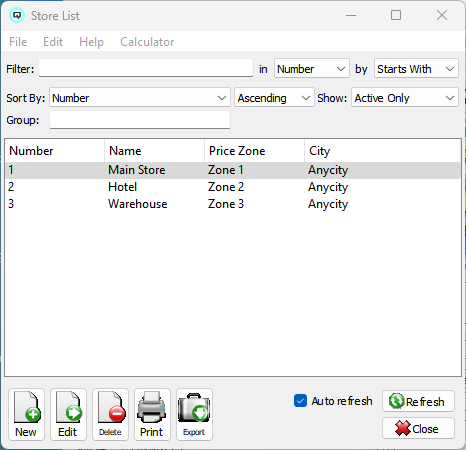Select the Warehouse row in the list

(233, 204)
